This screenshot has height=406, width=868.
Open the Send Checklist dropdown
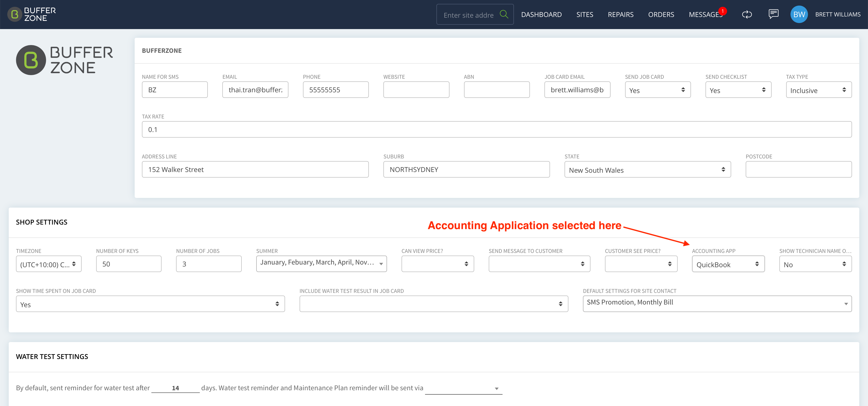[x=738, y=90]
